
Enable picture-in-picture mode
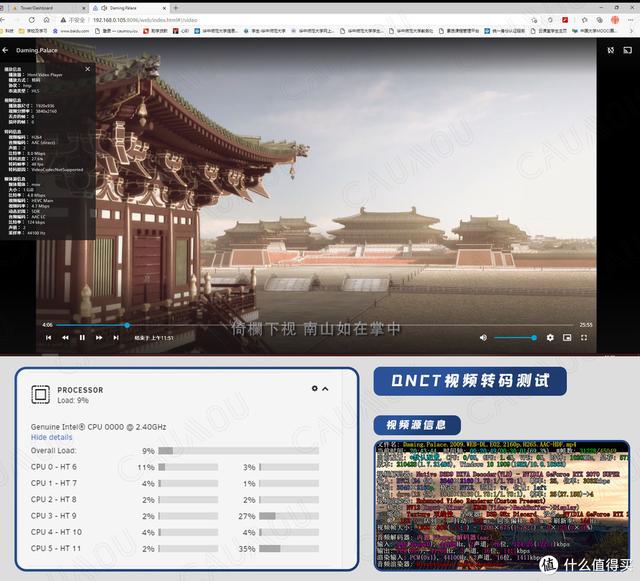(567, 338)
